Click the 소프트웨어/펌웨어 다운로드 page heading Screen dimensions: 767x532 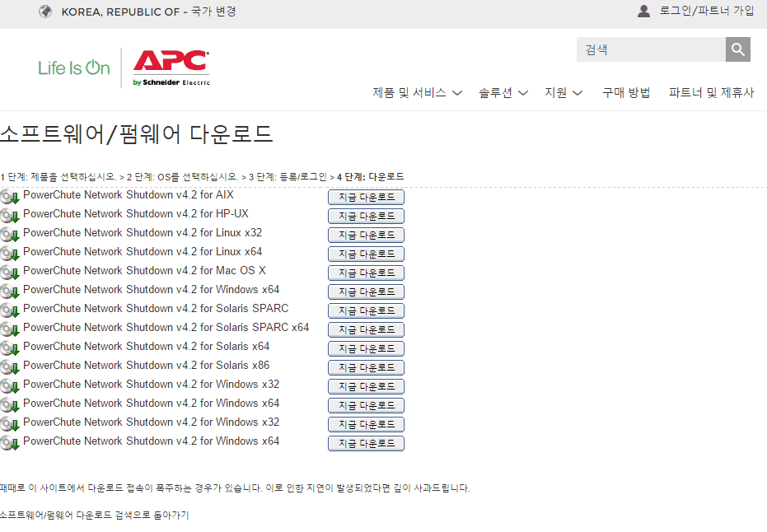[x=137, y=134]
